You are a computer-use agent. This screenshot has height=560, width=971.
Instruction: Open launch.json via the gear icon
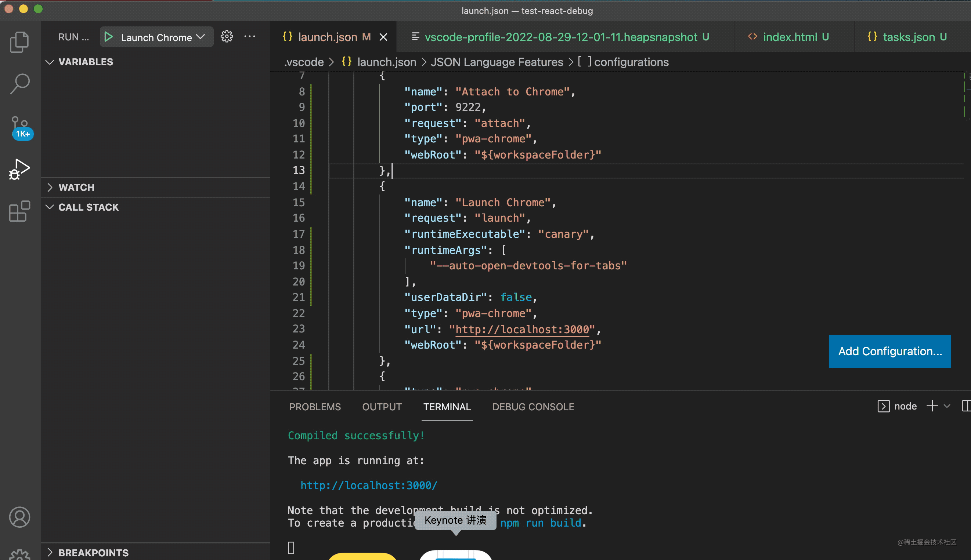227,37
